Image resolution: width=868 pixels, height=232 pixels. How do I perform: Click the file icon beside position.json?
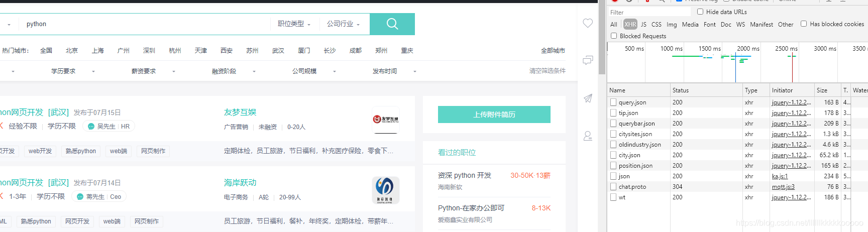point(613,165)
